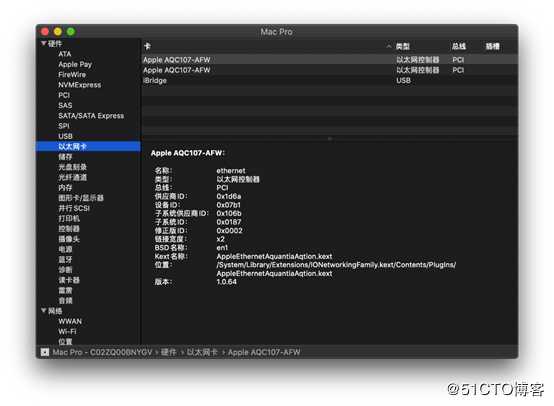
Task: Select the iBridge row
Action: click(x=330, y=80)
